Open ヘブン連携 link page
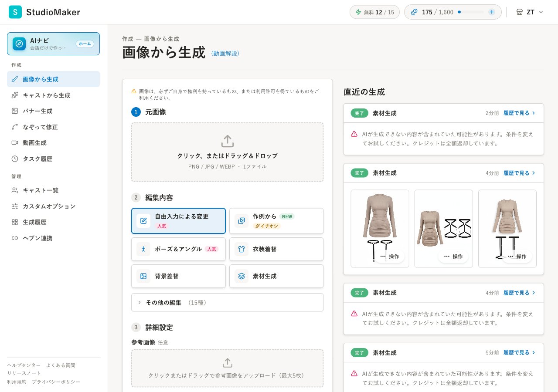 [53, 238]
